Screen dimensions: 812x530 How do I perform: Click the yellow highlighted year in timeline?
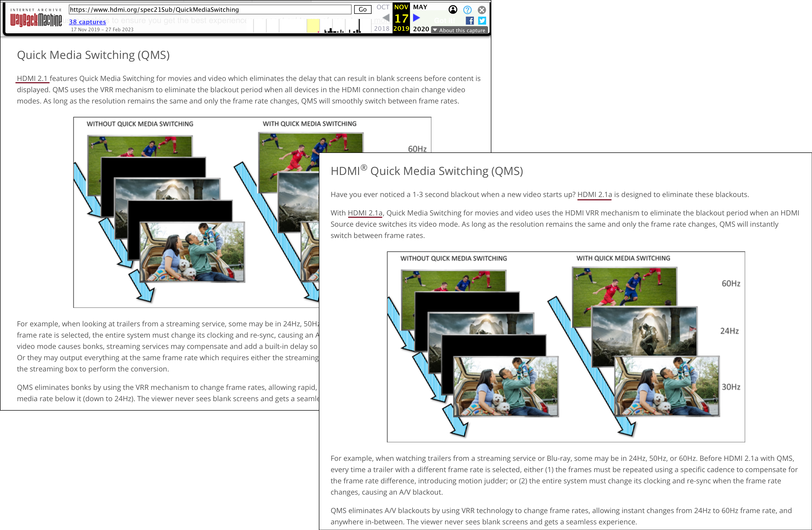[x=313, y=26]
